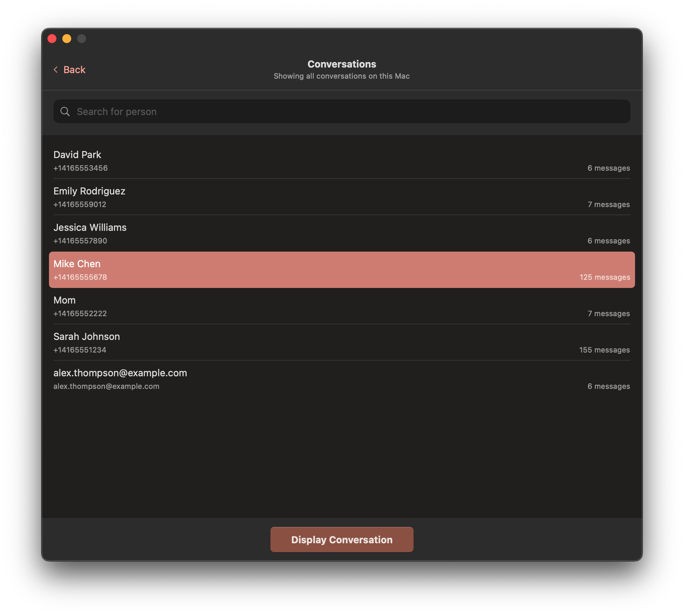
Task: Click the Search for person input field
Action: click(334, 111)
